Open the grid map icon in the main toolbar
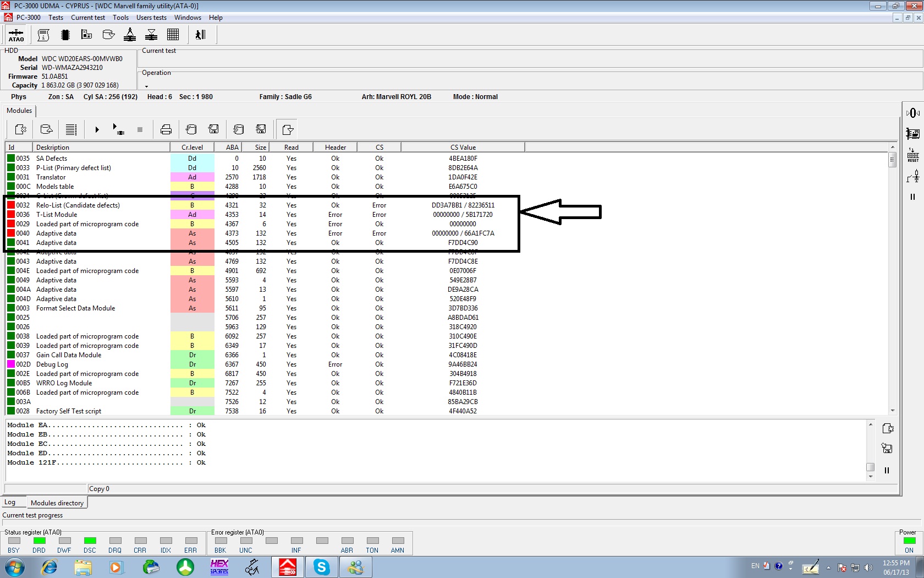 (x=173, y=35)
